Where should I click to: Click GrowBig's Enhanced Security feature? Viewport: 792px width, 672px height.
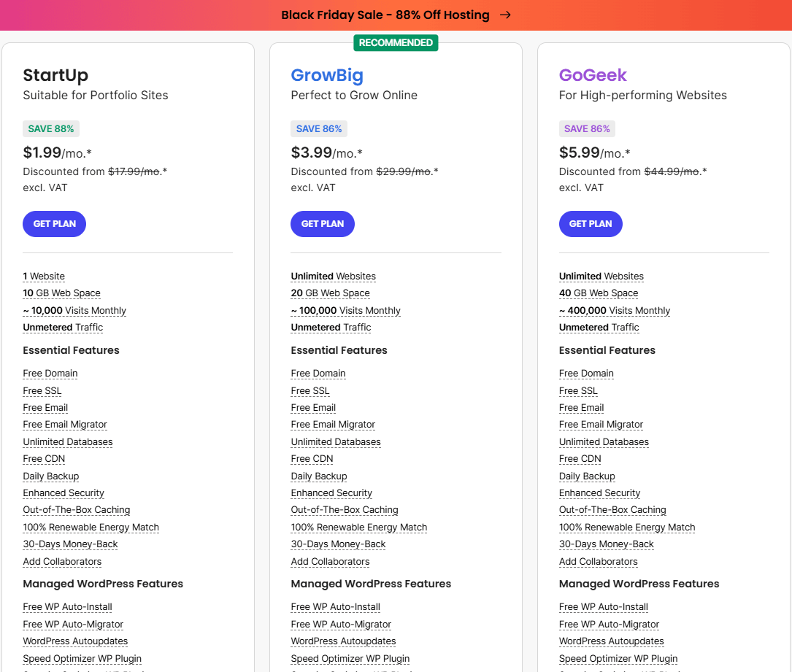coord(331,493)
